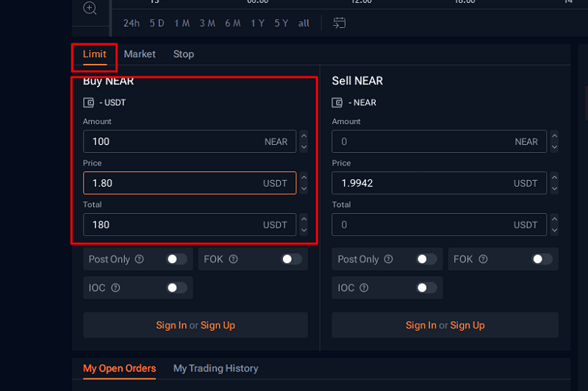Click the Buy Total field showing 180

pyautogui.click(x=190, y=225)
